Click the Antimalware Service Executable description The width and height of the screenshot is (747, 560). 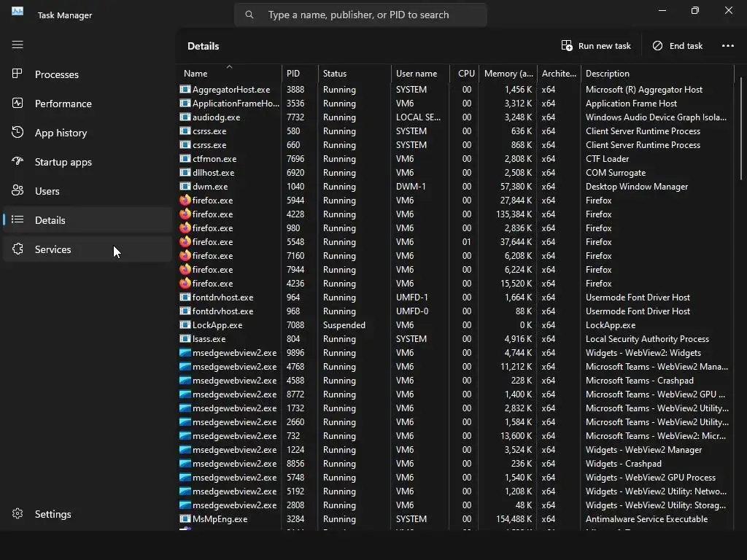pyautogui.click(x=646, y=519)
